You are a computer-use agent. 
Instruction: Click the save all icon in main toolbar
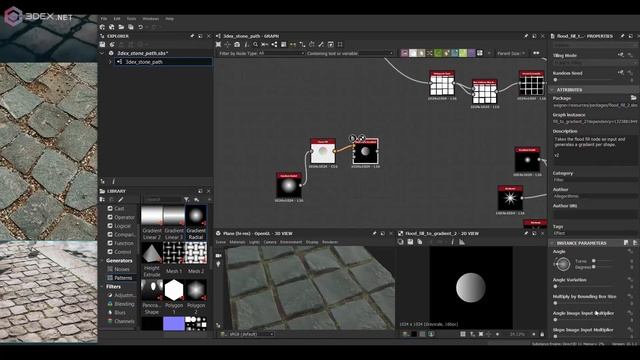131,27
